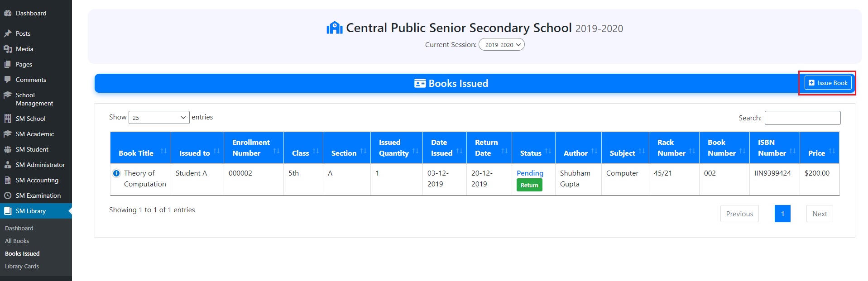Click the SM Administrator icon
The image size is (868, 281).
pyautogui.click(x=8, y=165)
